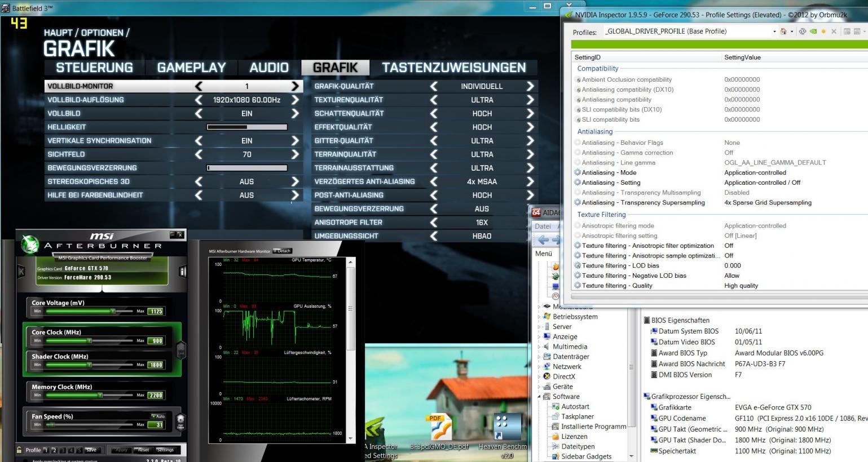Click the Detach button on hardware monitor
868x462 pixels.
point(283,251)
